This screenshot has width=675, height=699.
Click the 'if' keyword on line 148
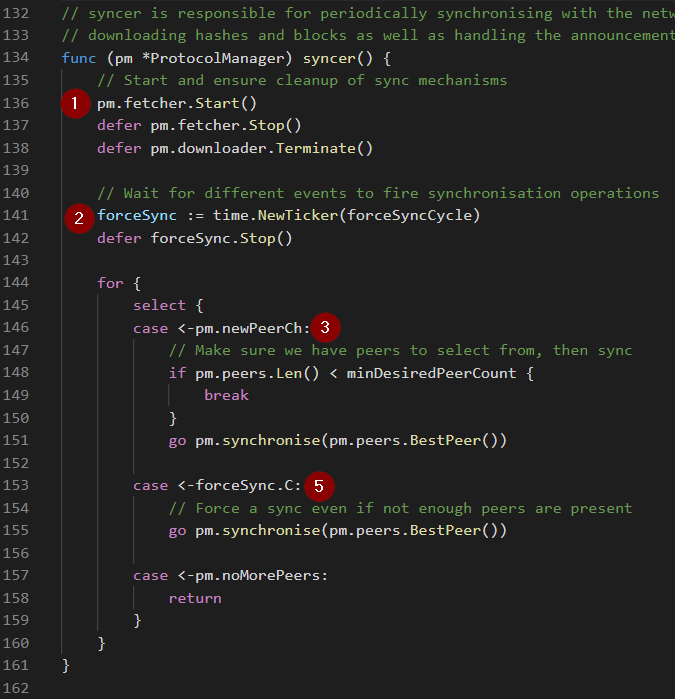click(177, 373)
